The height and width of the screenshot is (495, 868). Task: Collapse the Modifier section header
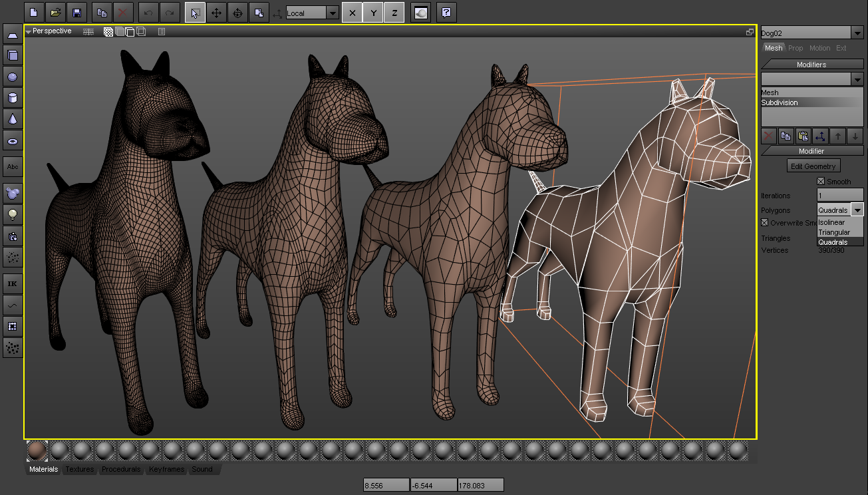tap(812, 151)
